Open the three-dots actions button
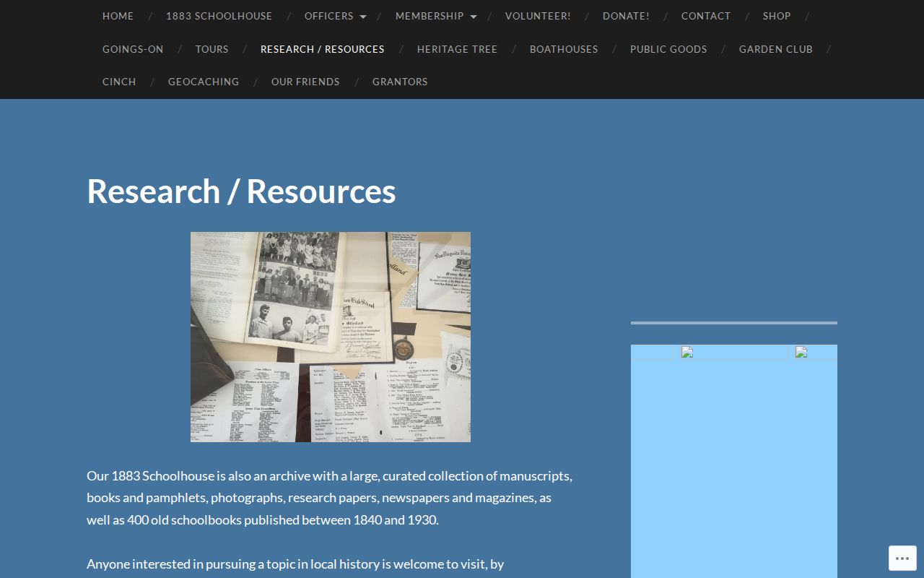Viewport: 924px width, 578px height. [x=902, y=558]
